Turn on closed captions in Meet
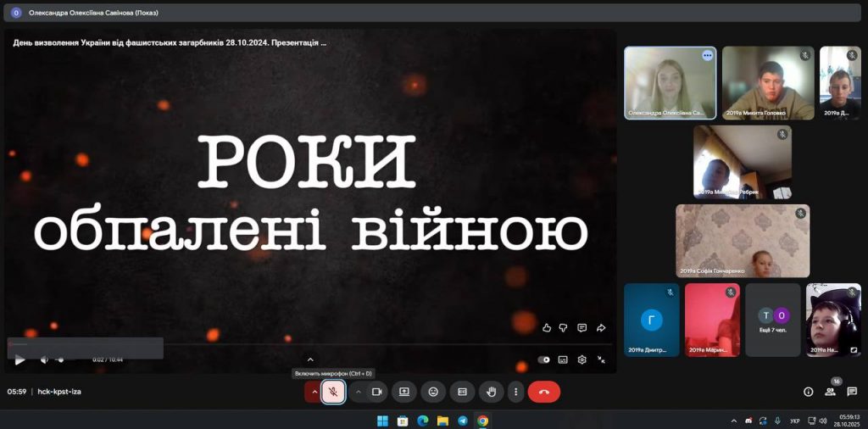The image size is (868, 429). 462,392
